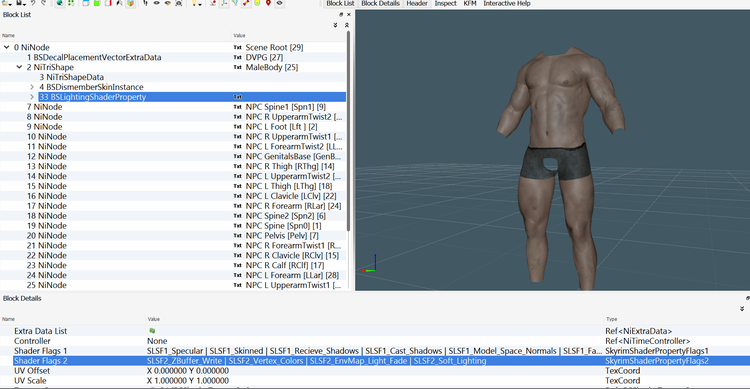Click the red map marker icon
Screen dimensions: 750x389
[268, 3]
